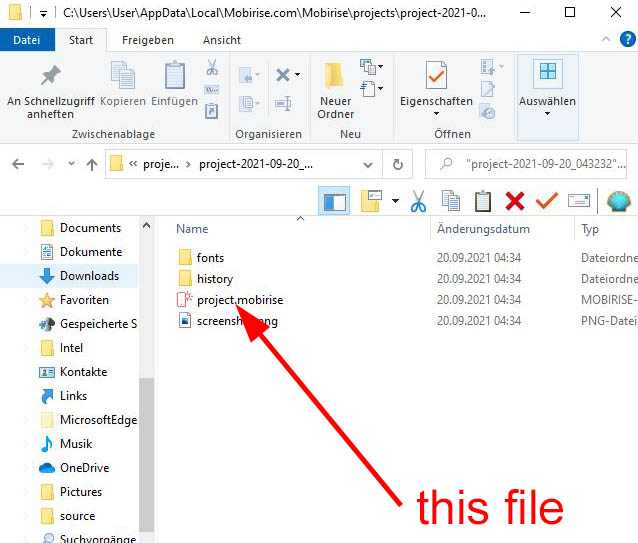The image size is (638, 543).
Task: Click the clipboard paste toolbar icon
Action: [x=483, y=201]
